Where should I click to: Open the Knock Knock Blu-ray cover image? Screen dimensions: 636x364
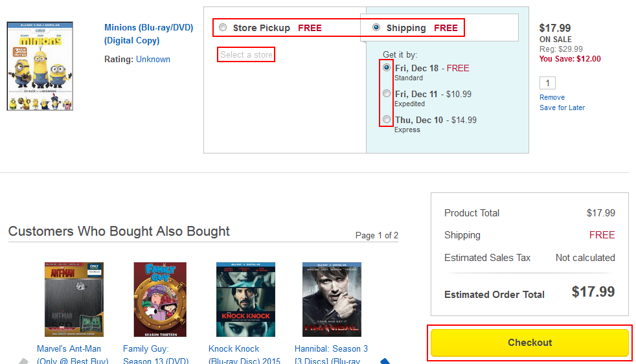point(245,299)
